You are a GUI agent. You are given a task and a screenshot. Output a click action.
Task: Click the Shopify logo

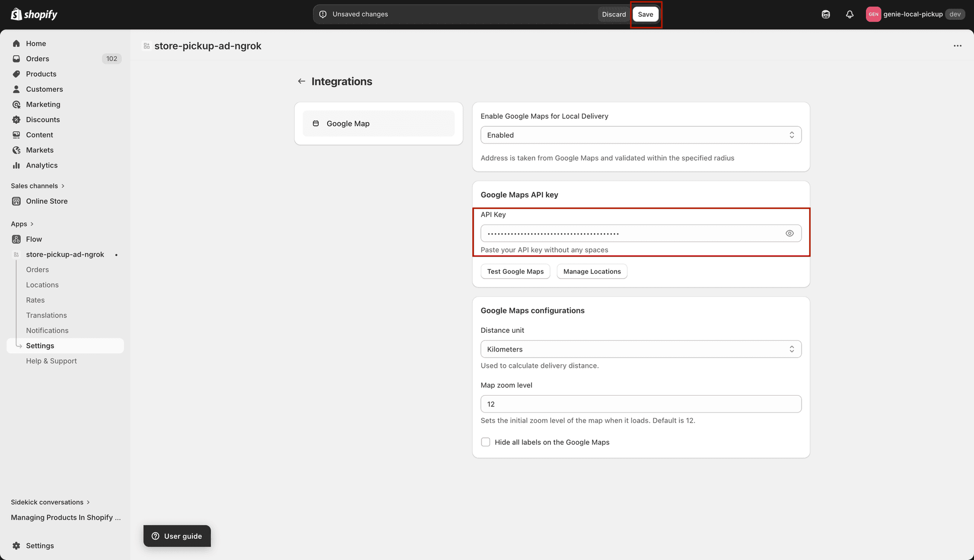click(x=33, y=14)
